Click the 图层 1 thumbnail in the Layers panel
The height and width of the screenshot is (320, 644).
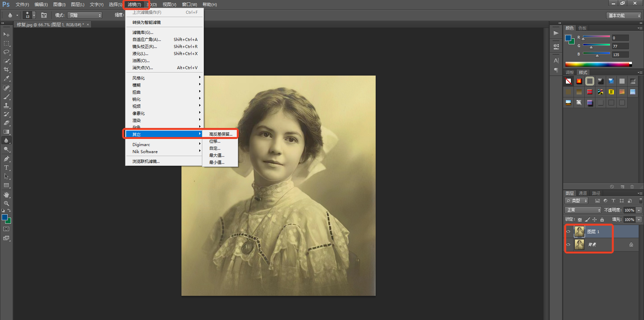(x=579, y=232)
